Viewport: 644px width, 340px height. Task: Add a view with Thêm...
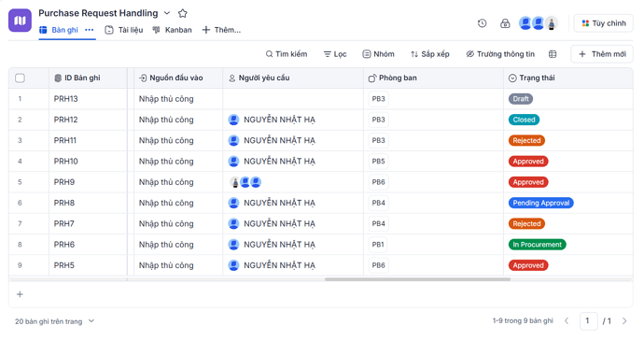[221, 30]
